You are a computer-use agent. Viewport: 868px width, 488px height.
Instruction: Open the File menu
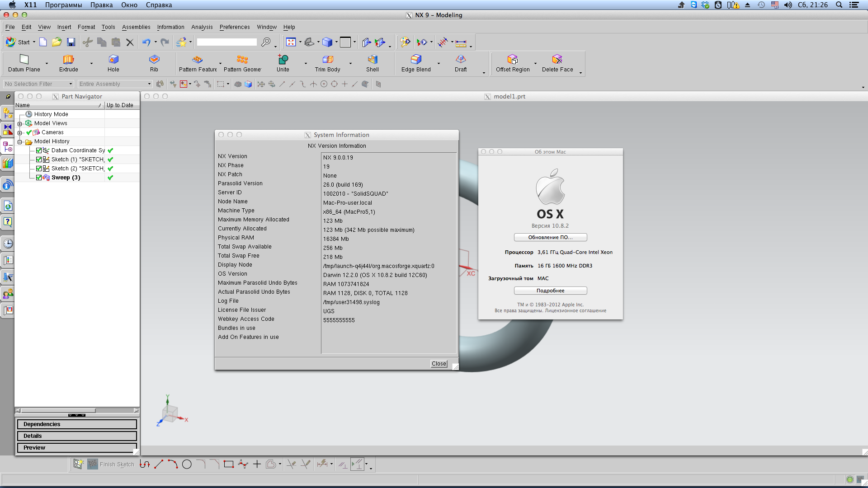[10, 27]
